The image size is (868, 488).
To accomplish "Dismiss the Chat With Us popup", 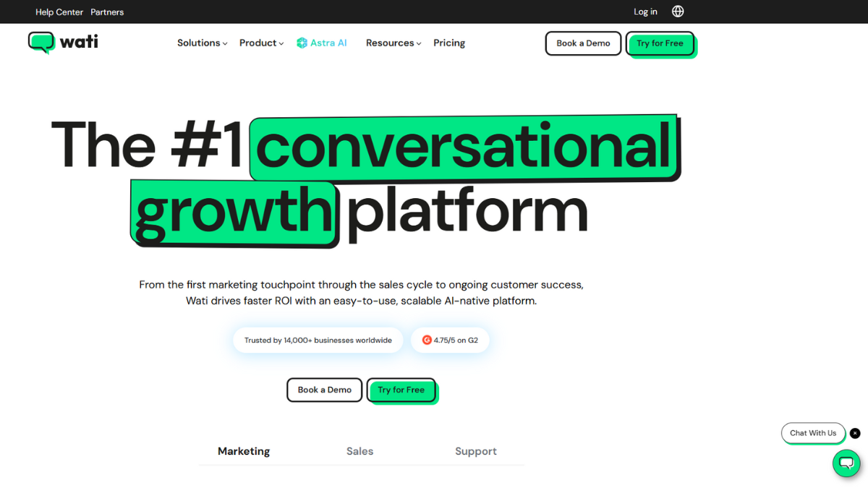I will pyautogui.click(x=855, y=433).
